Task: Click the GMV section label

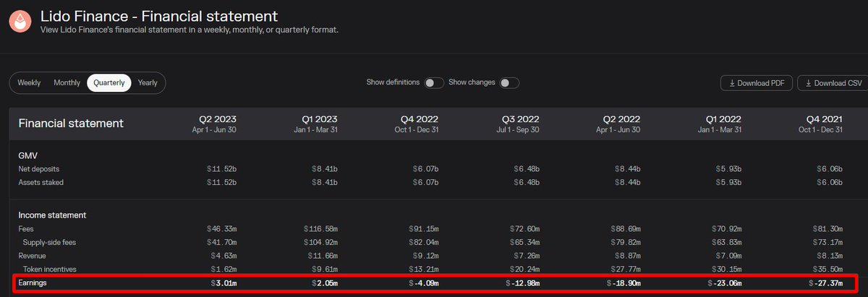Action: [28, 155]
